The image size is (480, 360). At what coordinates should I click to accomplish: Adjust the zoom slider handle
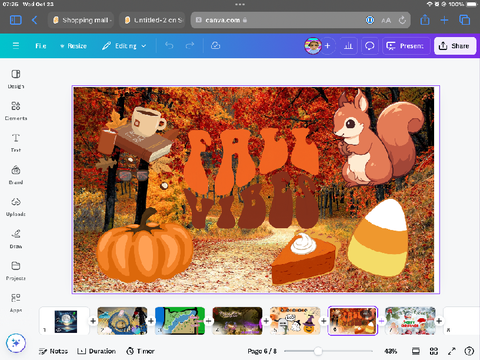pos(318,351)
